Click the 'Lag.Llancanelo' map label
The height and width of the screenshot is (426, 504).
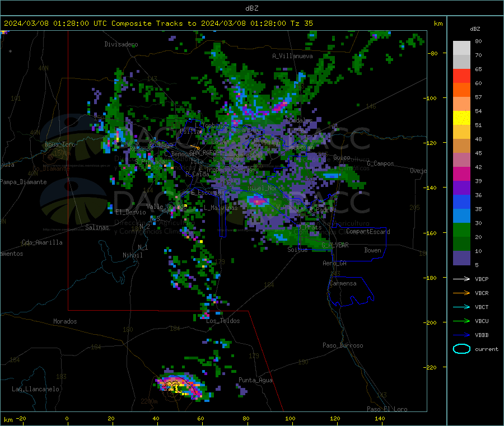35,389
